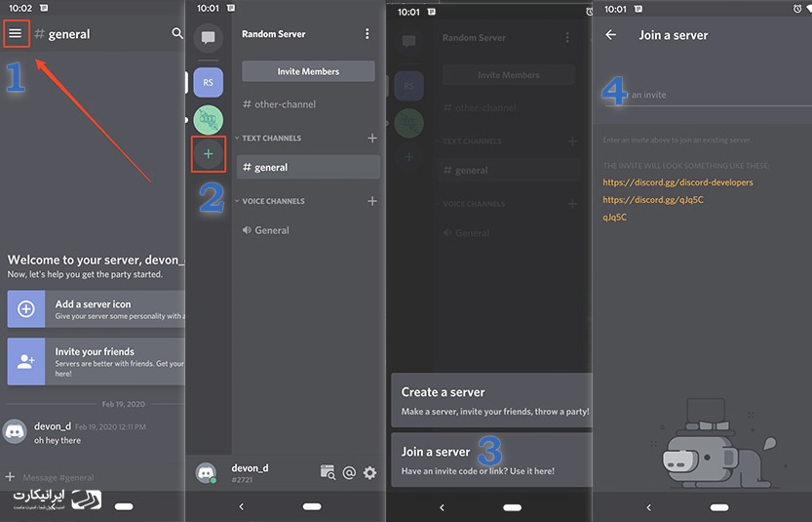Open the search members icon near devon_d
Viewport: 812px width, 522px height.
pyautogui.click(x=328, y=472)
